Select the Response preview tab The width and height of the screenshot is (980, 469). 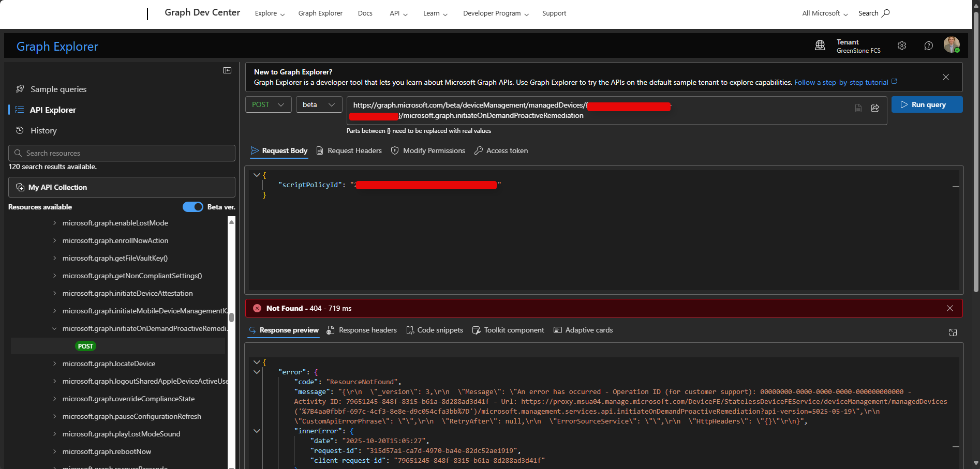[284, 330]
